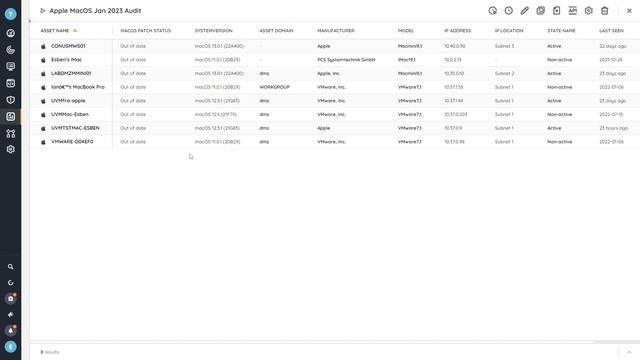Open the monitor inventory icon in sidebar
Screen dimensions: 640x360
[x=11, y=67]
